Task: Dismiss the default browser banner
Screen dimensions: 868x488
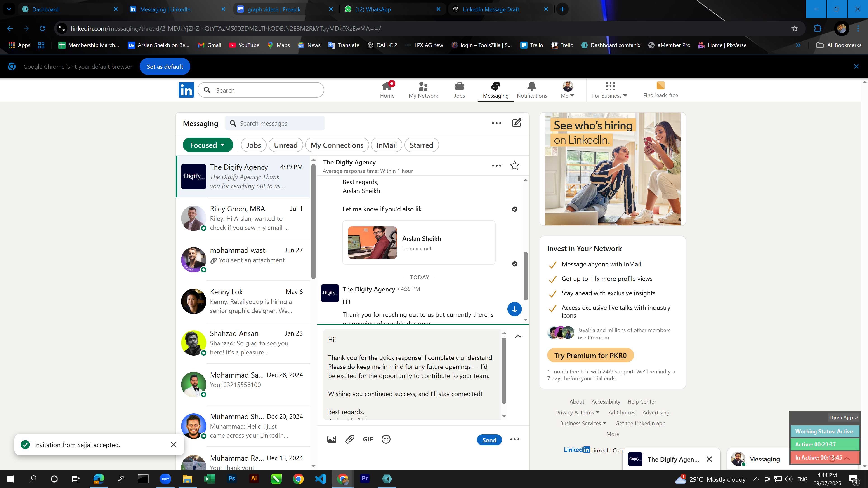Action: 856,67
